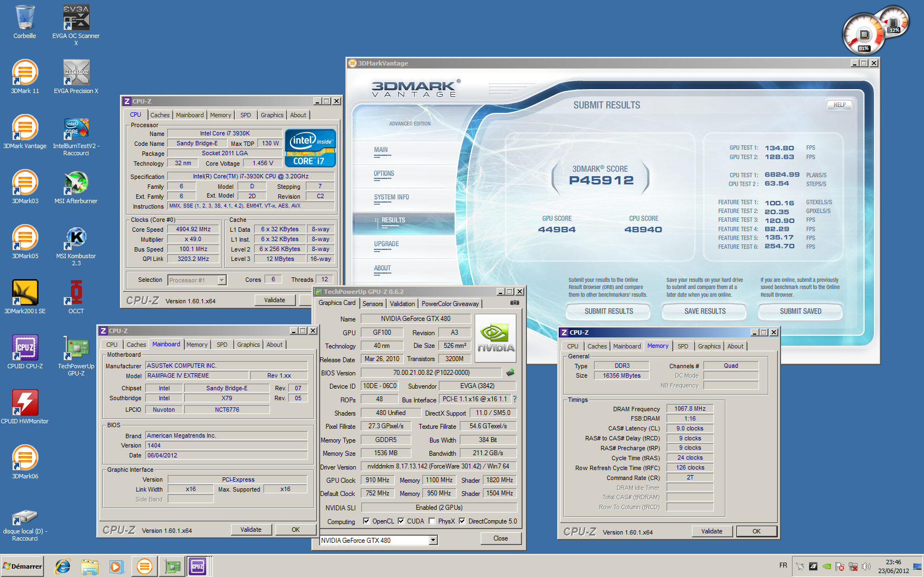Viewport: 924px width, 578px height.
Task: Switch to Sensors tab in GPU-Z
Action: click(372, 304)
